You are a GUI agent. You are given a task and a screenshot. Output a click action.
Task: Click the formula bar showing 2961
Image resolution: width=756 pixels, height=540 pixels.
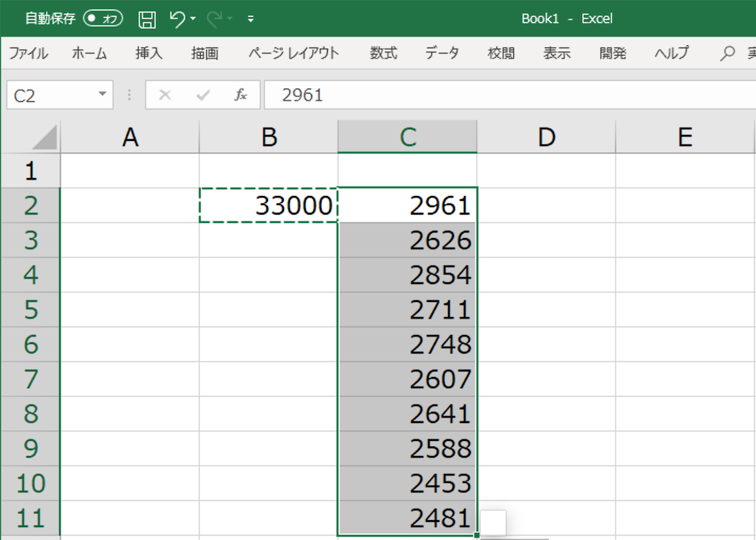509,95
